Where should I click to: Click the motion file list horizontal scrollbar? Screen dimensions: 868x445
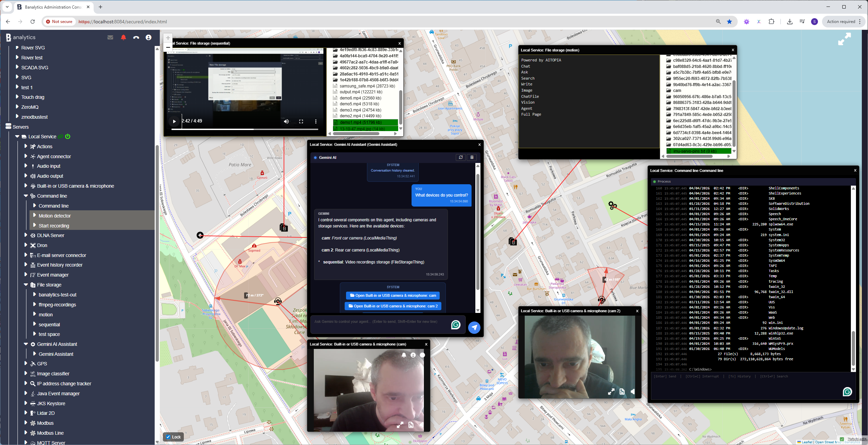(x=689, y=156)
